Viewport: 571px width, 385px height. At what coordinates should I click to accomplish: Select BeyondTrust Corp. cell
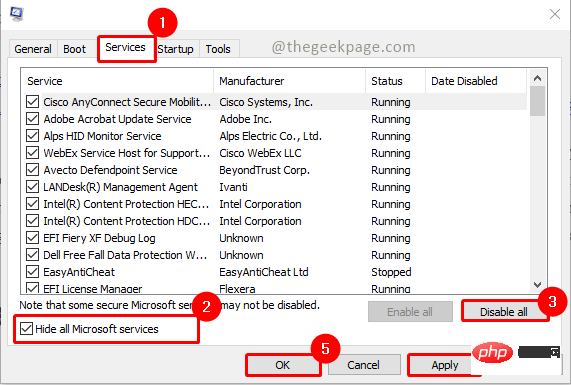coord(264,170)
